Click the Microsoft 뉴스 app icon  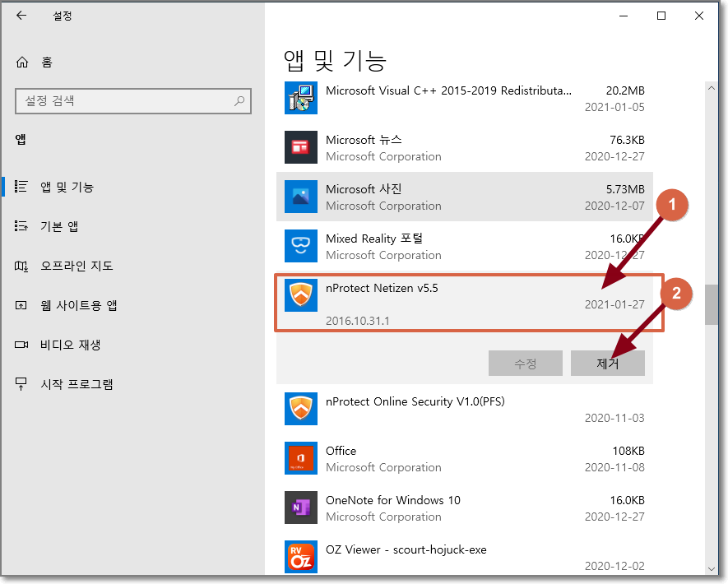point(301,147)
